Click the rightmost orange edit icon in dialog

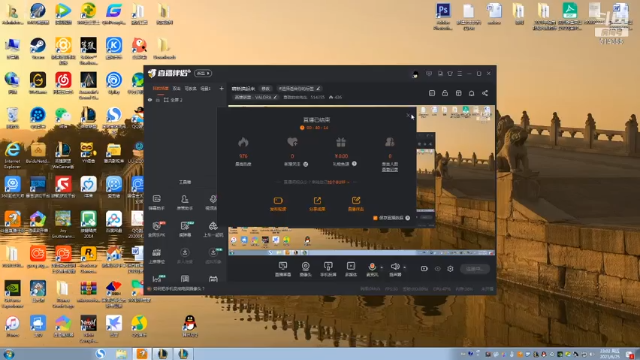356,203
